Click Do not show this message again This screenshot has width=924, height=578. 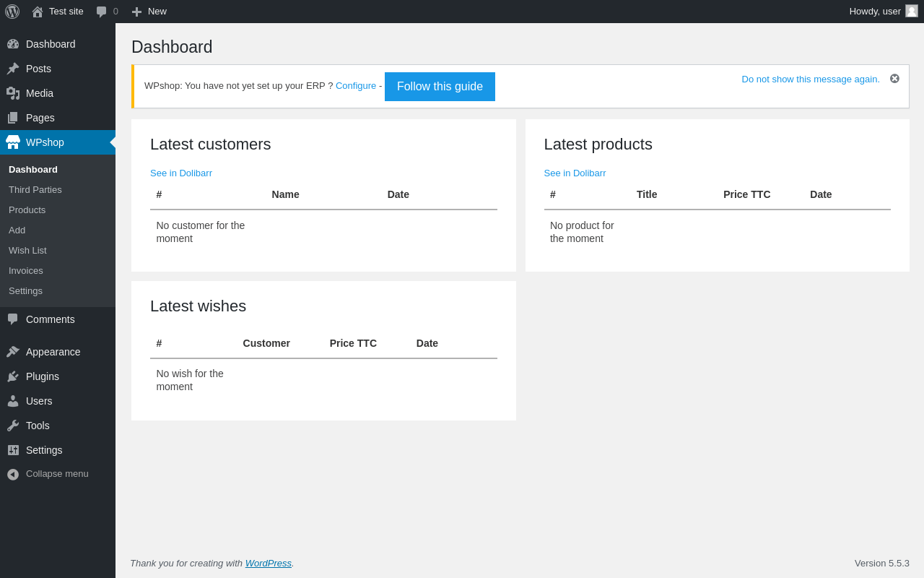[811, 79]
